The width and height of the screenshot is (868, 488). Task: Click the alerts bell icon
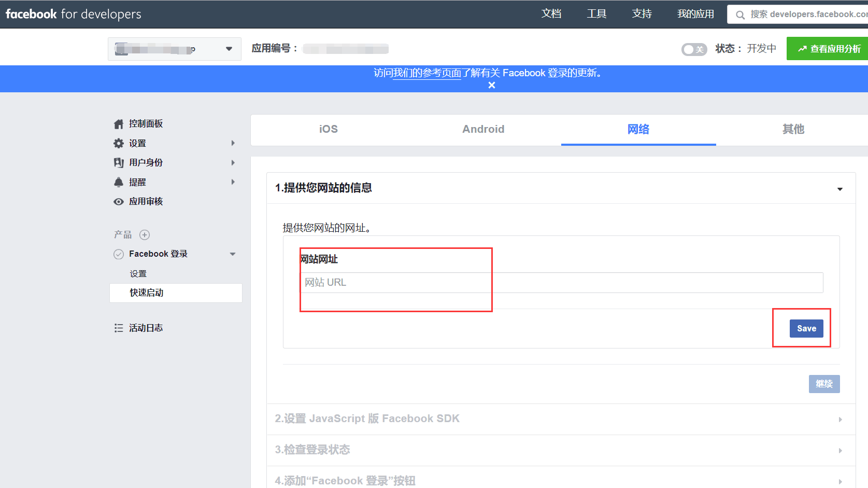(119, 182)
